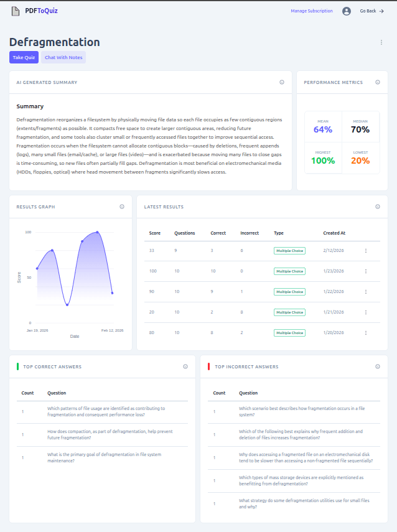Viewport: 397px width, 532px height.
Task: Open page options menu beside Defragmentation title
Action: [381, 42]
